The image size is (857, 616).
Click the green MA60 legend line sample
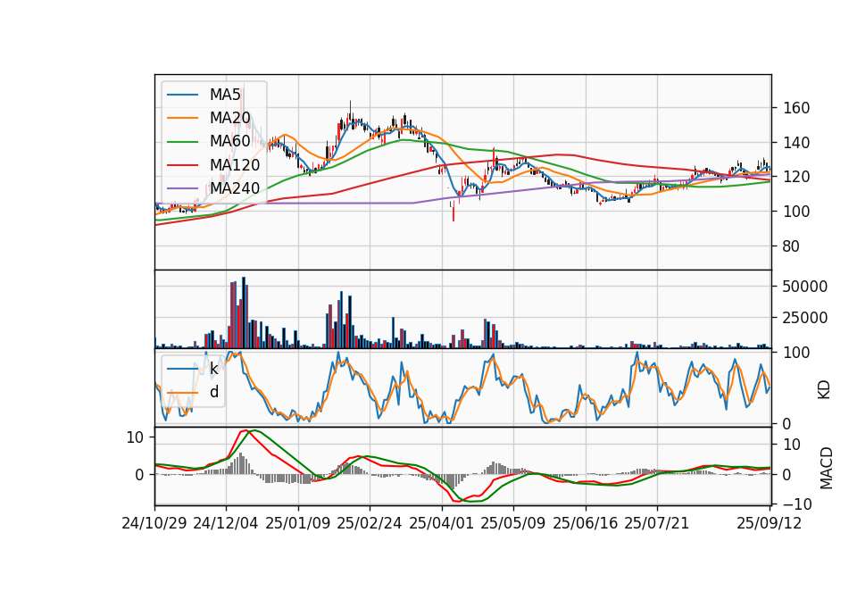point(182,142)
